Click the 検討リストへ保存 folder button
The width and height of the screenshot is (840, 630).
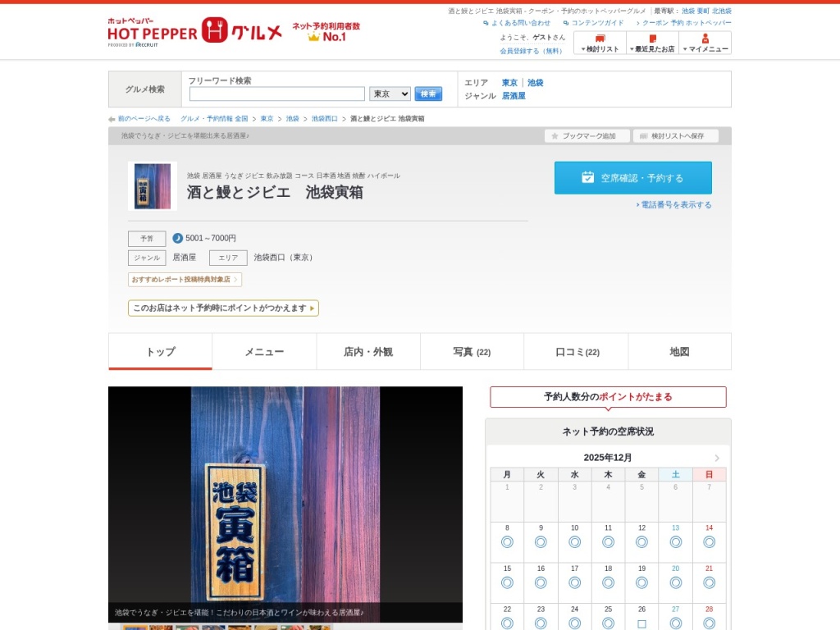pos(676,136)
